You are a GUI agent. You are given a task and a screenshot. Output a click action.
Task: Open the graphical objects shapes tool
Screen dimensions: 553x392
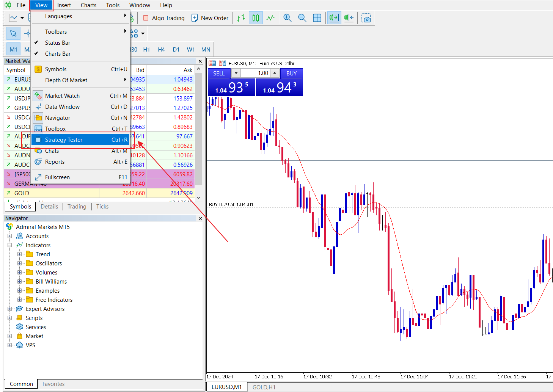(134, 34)
